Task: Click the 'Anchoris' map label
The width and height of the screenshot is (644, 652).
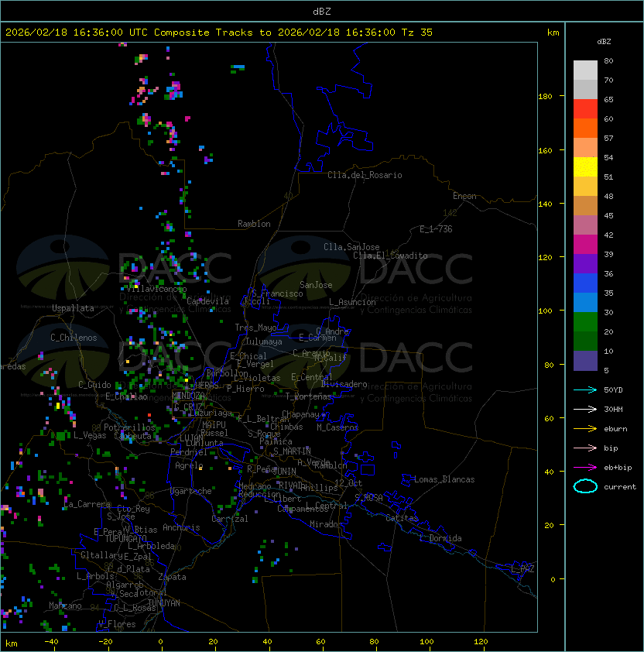Action: [x=181, y=527]
